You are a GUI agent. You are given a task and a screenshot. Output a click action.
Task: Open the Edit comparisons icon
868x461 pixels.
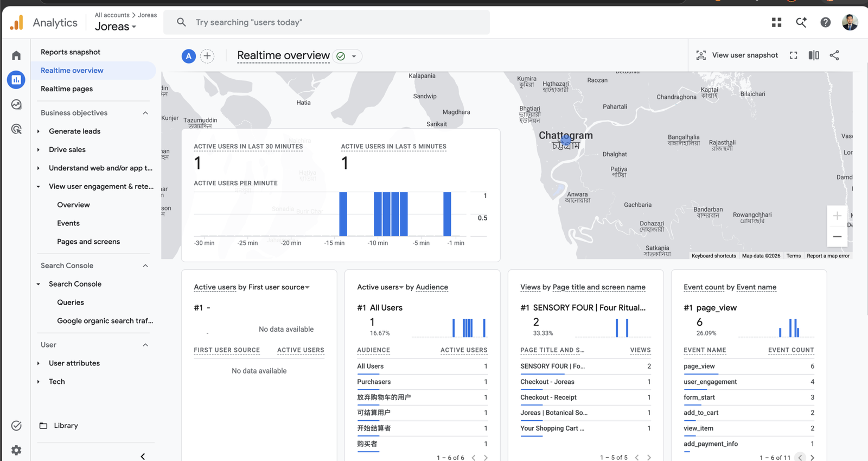pos(814,55)
